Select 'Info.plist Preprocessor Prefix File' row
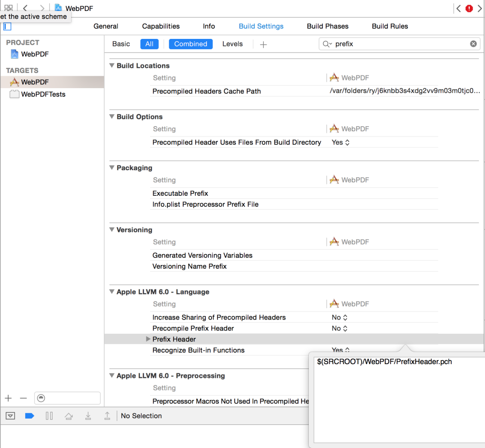The height and width of the screenshot is (448, 485). pyautogui.click(x=206, y=204)
